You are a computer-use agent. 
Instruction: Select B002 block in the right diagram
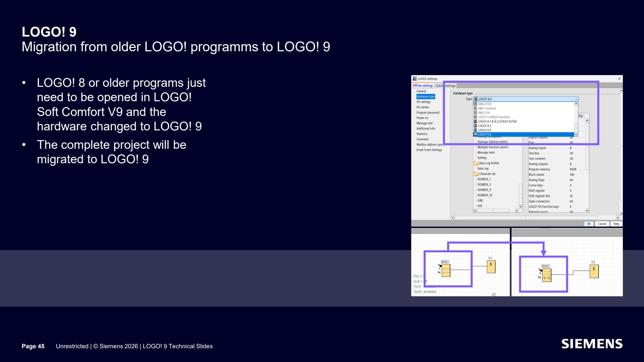tap(546, 275)
